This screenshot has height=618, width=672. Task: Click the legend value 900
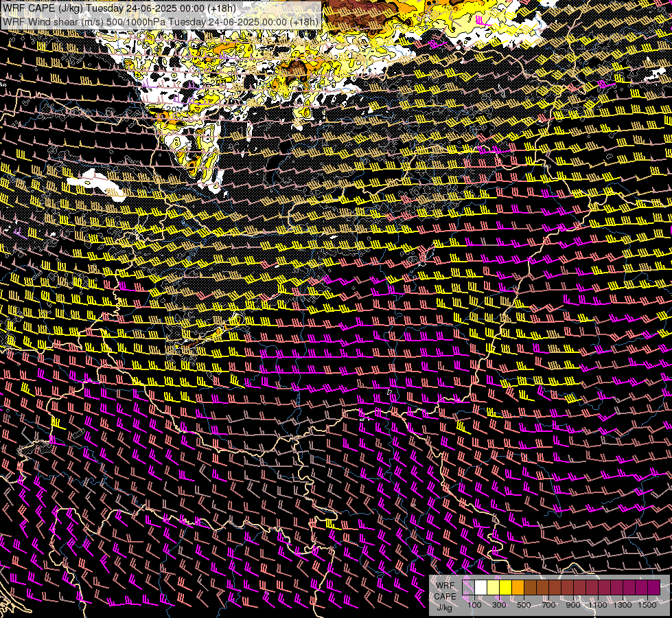573,605
